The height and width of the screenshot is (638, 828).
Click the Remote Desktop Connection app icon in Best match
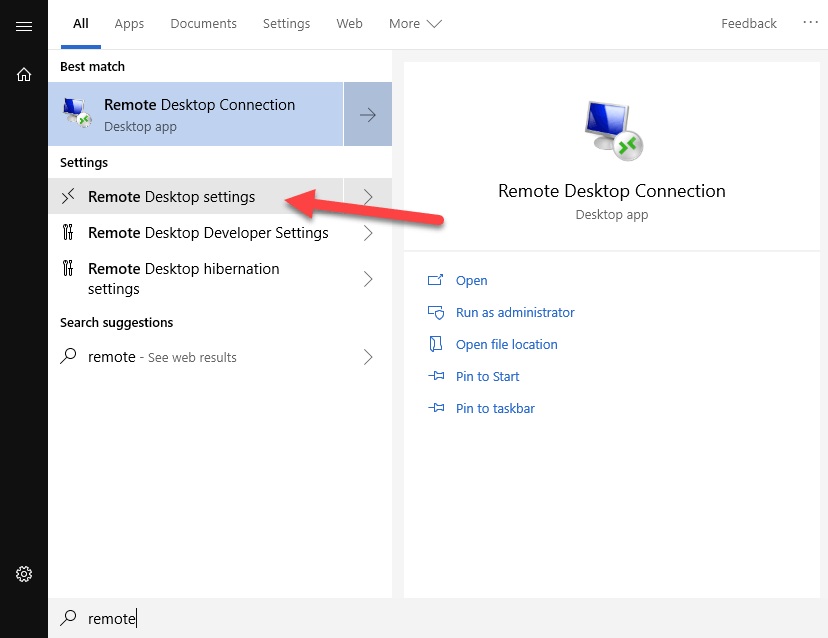77,114
